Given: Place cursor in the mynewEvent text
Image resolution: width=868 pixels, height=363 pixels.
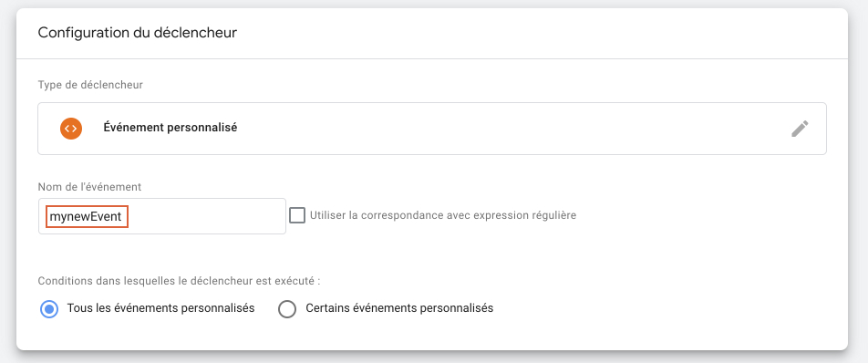Looking at the screenshot, I should click(x=86, y=217).
